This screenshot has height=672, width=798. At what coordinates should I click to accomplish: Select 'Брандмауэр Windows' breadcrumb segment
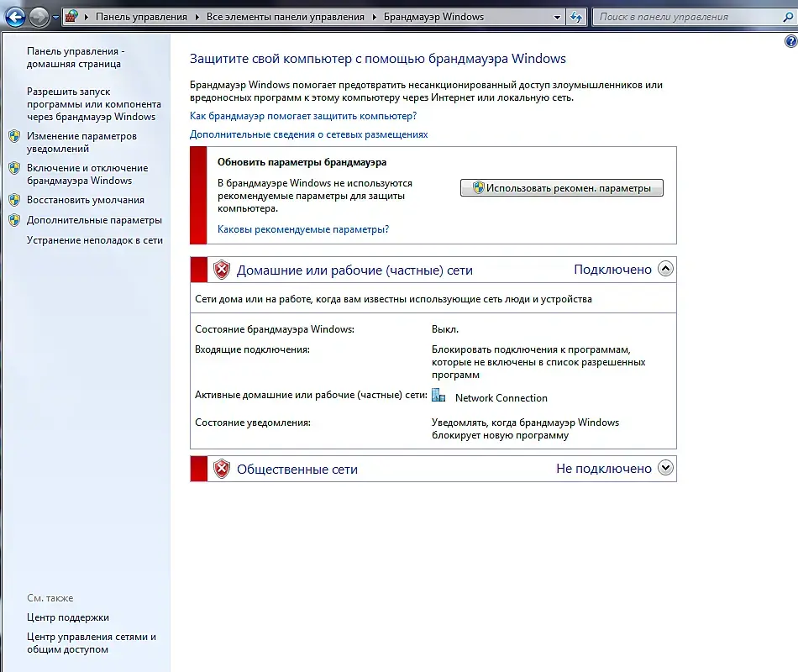click(x=433, y=17)
